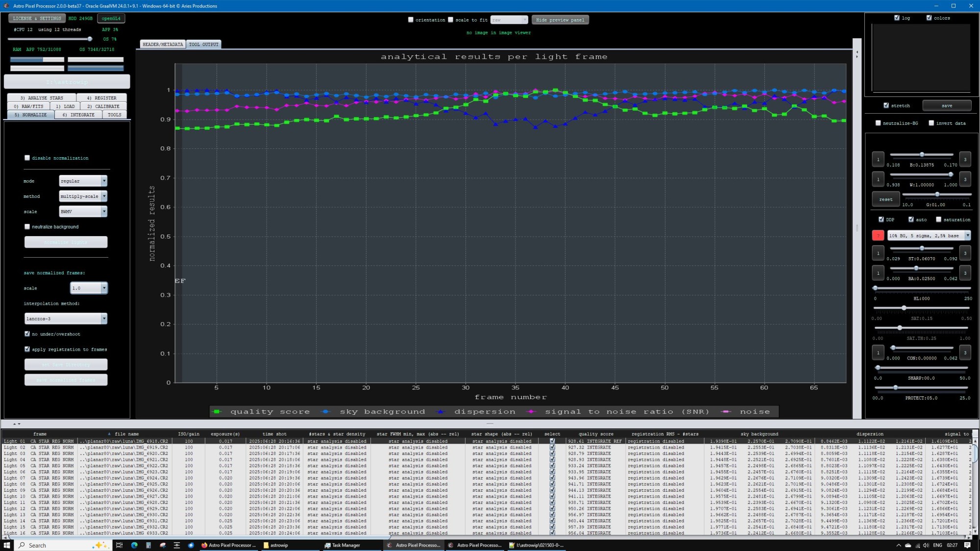This screenshot has height=551, width=980.
Task: Expand the 10% BG, 5 sigma preset dropdown
Action: pyautogui.click(x=967, y=236)
